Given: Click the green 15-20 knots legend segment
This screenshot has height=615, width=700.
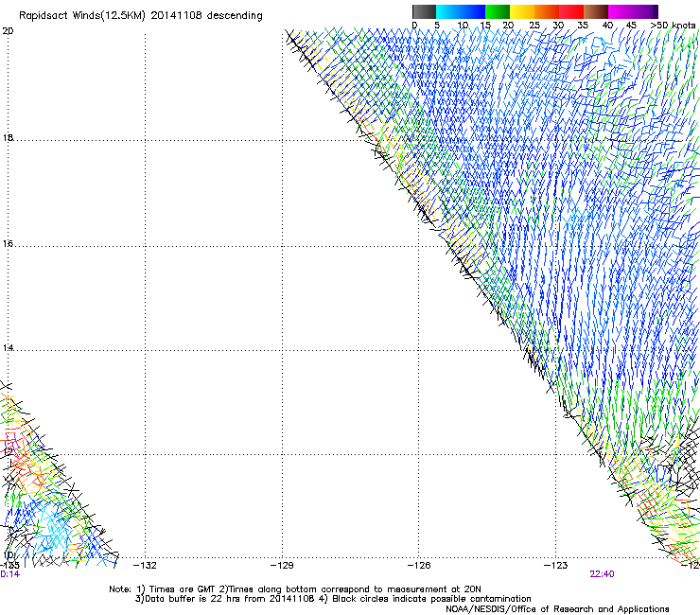Looking at the screenshot, I should pyautogui.click(x=498, y=11).
